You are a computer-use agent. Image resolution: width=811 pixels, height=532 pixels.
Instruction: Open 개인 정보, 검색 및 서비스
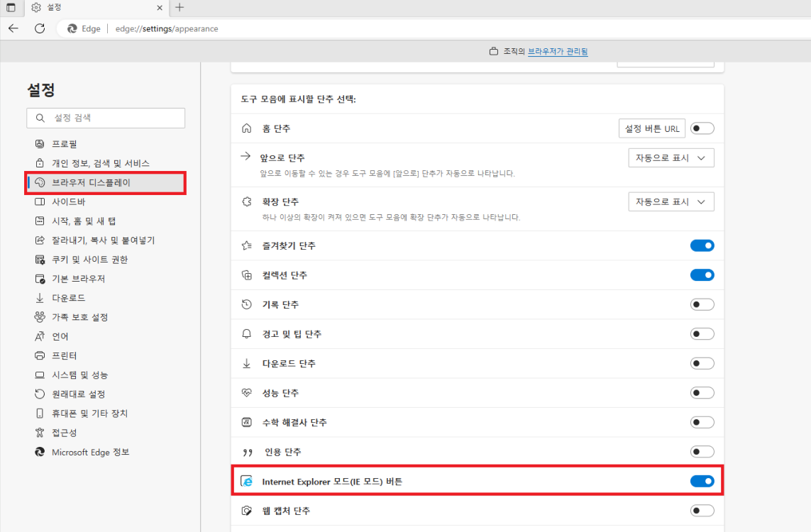point(100,163)
